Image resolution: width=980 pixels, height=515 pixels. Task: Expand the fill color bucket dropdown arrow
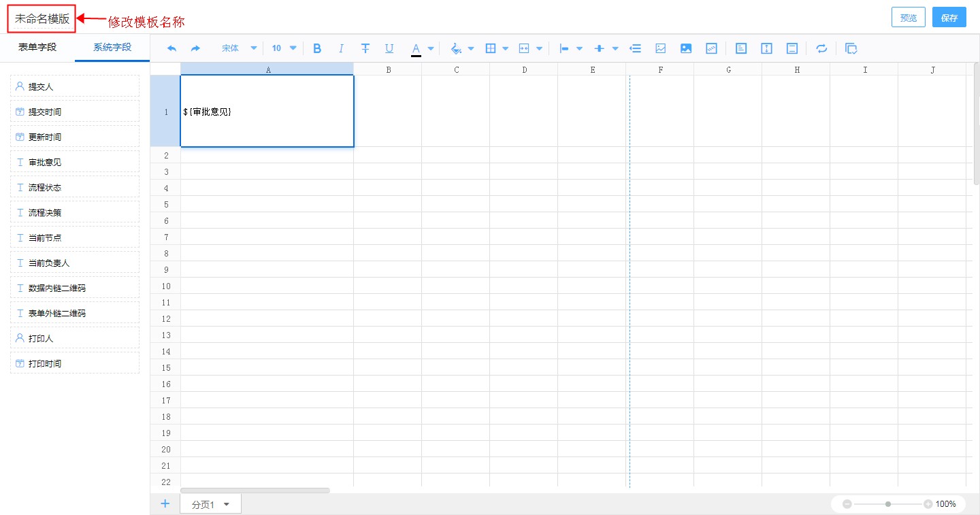471,48
